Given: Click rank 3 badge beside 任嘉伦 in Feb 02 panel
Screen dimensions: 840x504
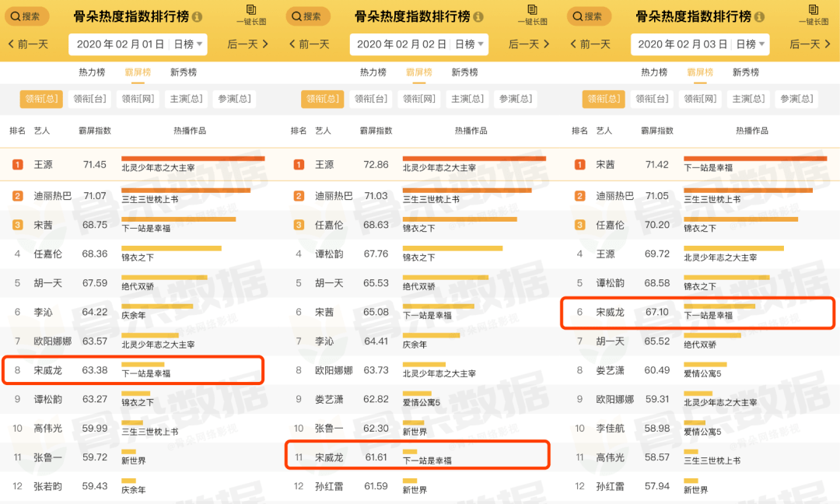Looking at the screenshot, I should click(299, 225).
